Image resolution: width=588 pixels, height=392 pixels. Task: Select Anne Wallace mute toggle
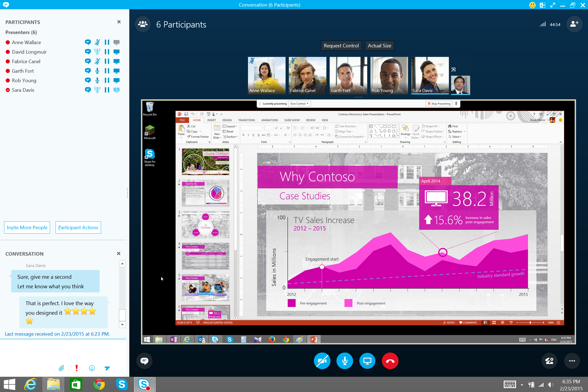click(x=97, y=42)
